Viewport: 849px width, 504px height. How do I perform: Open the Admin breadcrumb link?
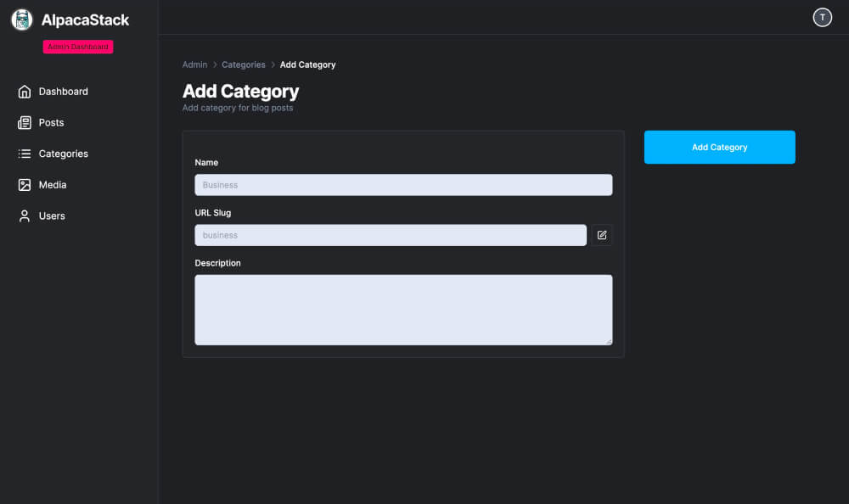click(x=194, y=64)
